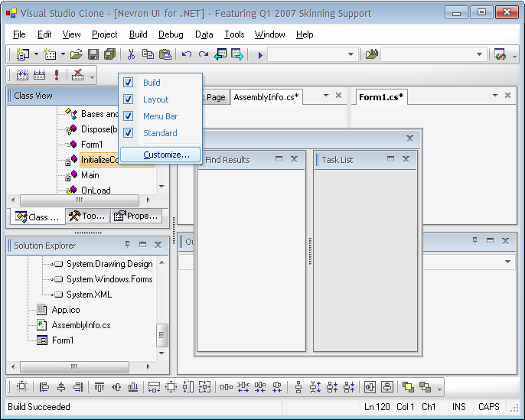Cut the selection with the scissors icon
This screenshot has height=420, width=525.
[131, 54]
